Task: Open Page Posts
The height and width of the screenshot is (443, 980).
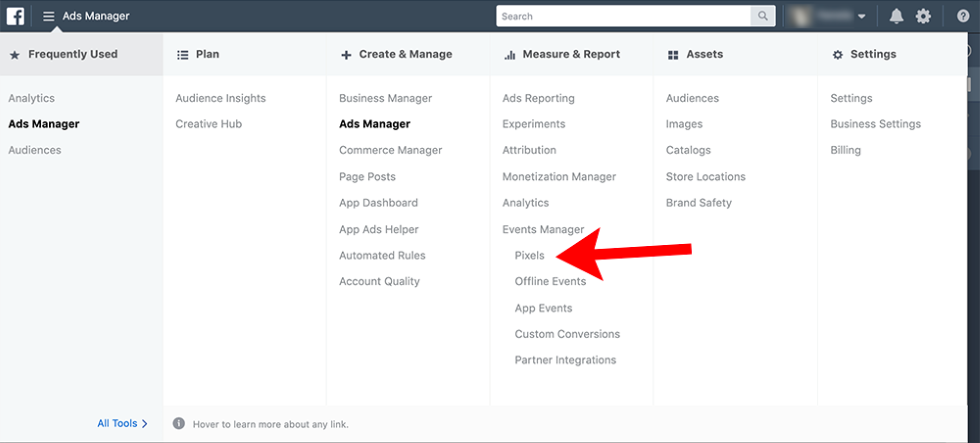Action: click(x=368, y=176)
